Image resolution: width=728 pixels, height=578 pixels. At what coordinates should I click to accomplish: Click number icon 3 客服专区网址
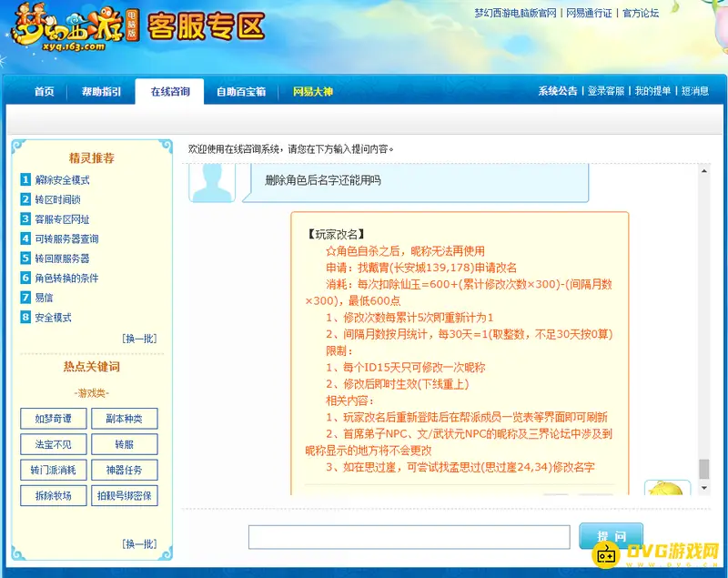[x=25, y=218]
